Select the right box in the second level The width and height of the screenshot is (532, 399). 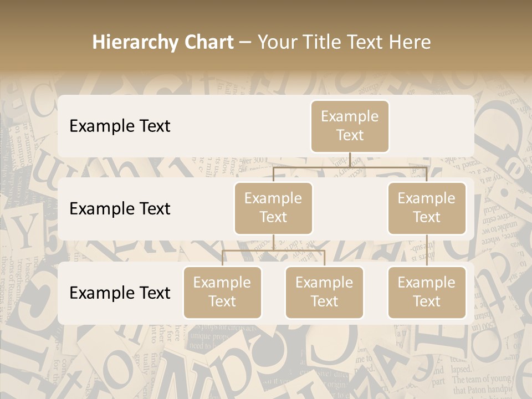(427, 208)
